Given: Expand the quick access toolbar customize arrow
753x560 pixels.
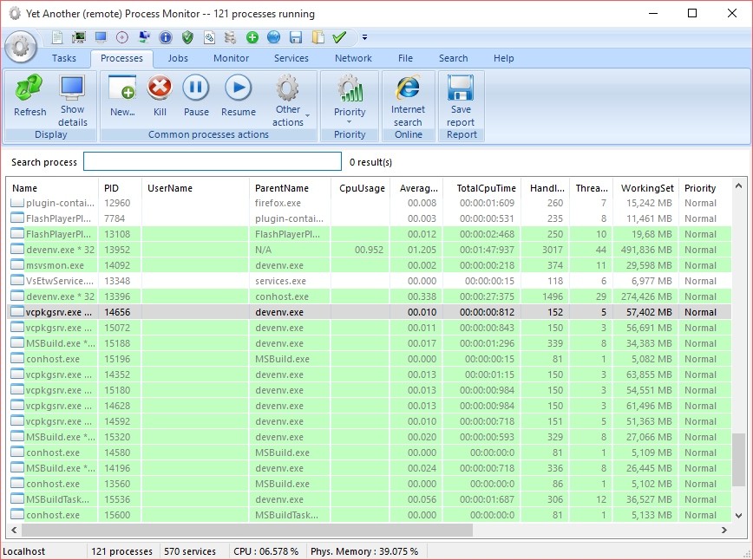Looking at the screenshot, I should coord(364,37).
